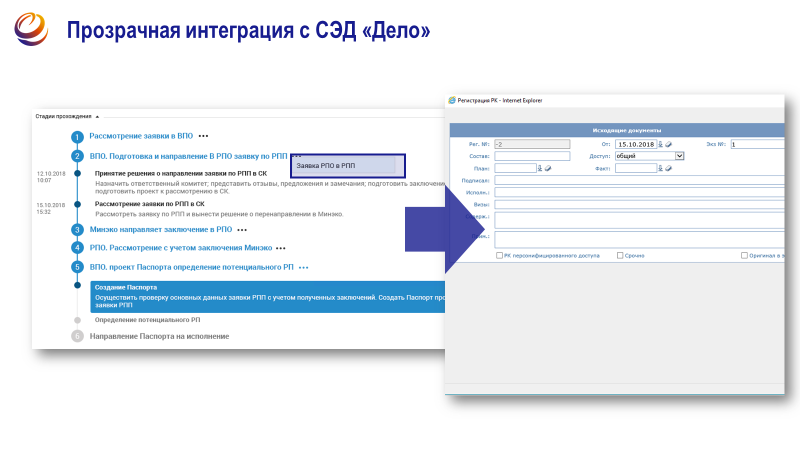
Task: Open stage ВПО. Подготовка и направление В РПО
Action: point(189,156)
